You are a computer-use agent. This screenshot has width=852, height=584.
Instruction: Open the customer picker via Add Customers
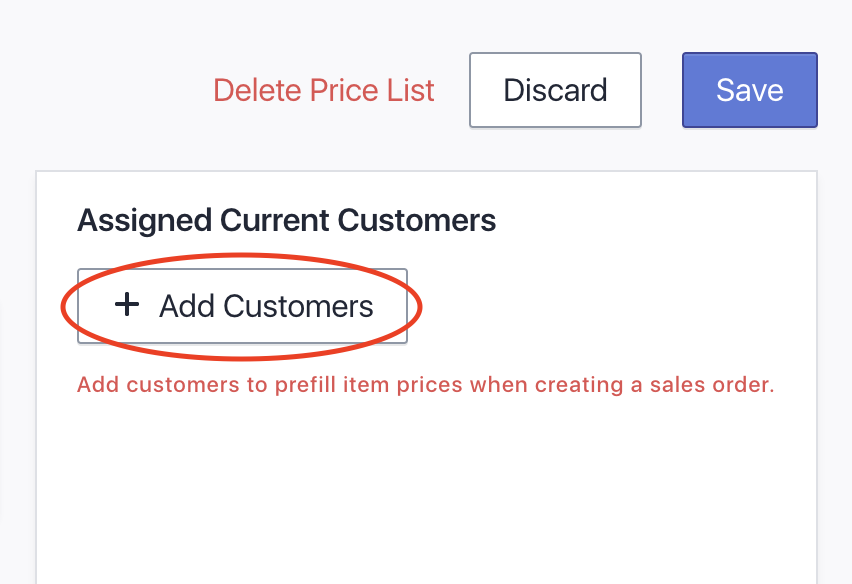click(243, 306)
